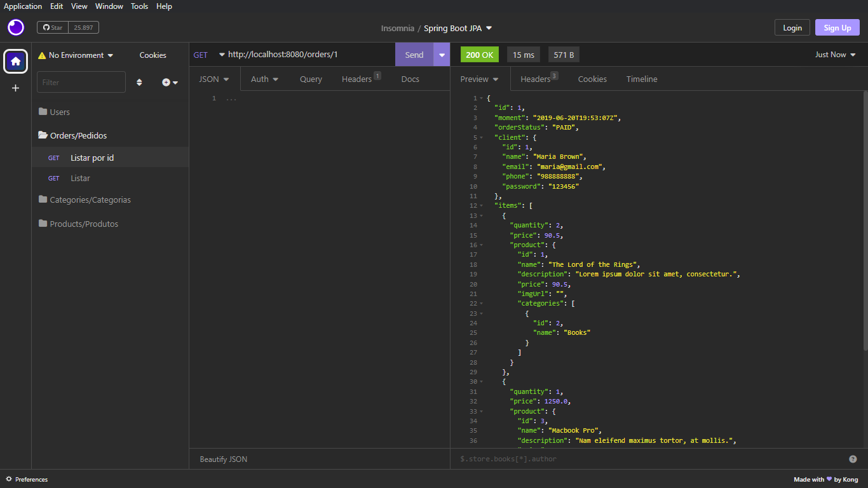Click the Sign Up button
The height and width of the screenshot is (488, 868).
[x=837, y=27]
